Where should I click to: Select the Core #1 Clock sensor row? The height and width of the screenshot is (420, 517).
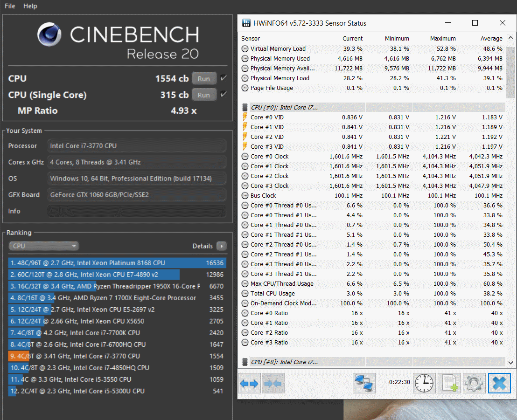[373, 166]
